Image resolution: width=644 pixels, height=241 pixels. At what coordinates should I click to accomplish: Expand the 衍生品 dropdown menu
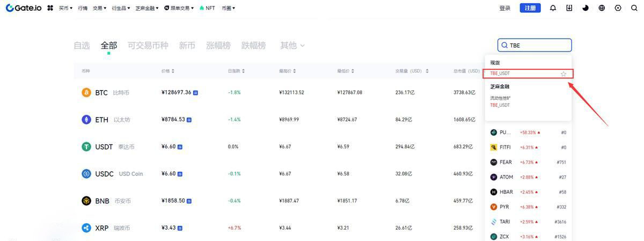[x=121, y=8]
